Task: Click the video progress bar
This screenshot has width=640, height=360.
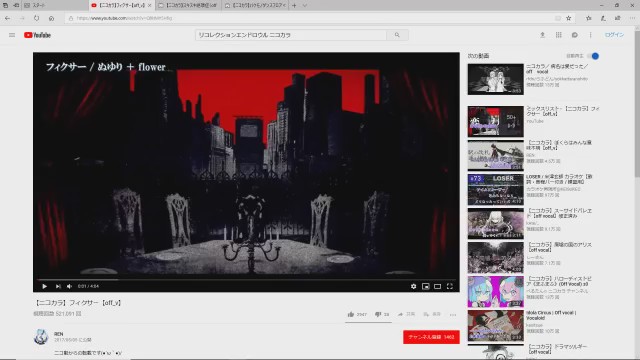Action: click(x=246, y=280)
